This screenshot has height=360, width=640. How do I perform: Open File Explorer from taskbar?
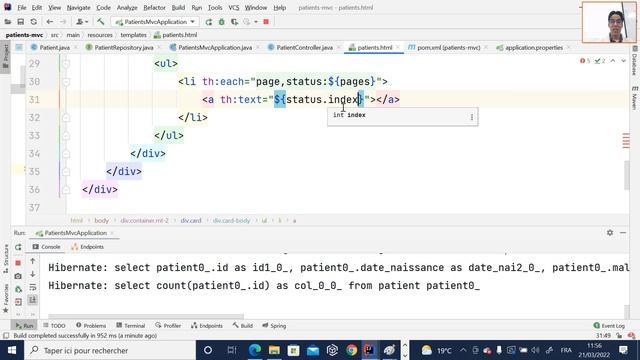click(274, 350)
